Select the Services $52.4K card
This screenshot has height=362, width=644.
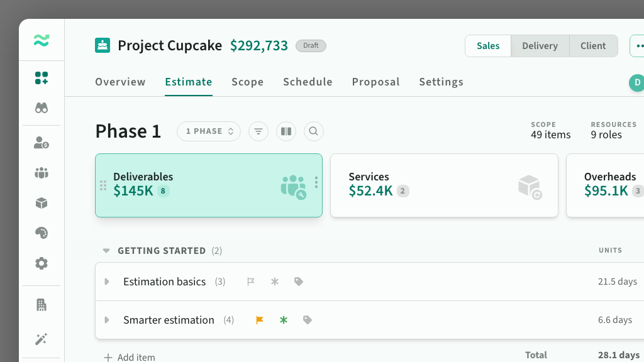coord(444,185)
